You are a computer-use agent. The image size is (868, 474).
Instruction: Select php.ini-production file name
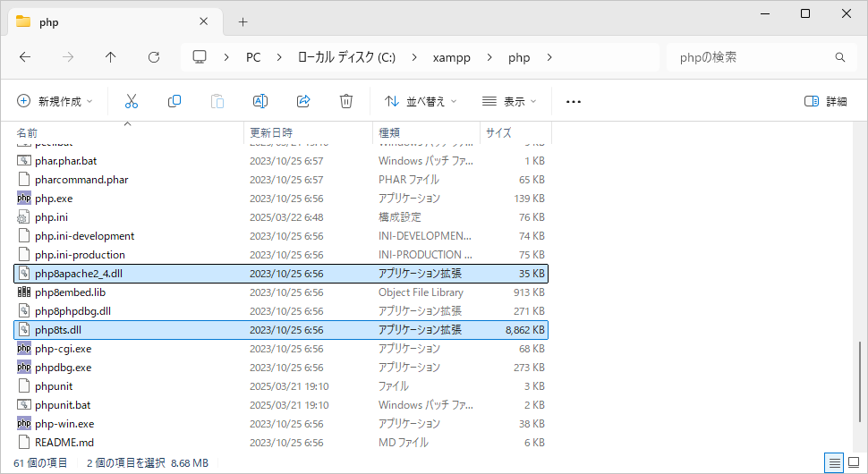coord(80,254)
